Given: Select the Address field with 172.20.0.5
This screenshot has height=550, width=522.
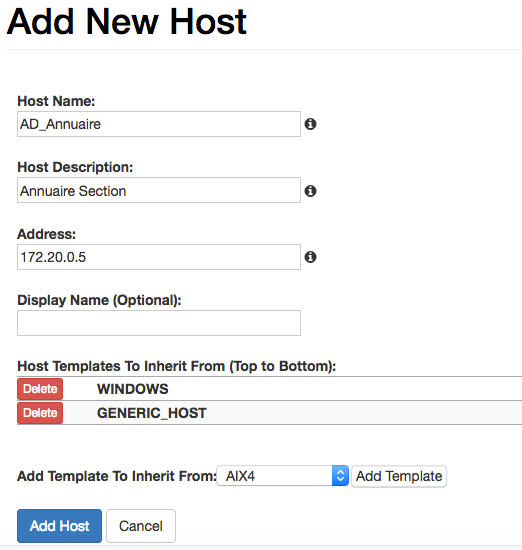Looking at the screenshot, I should point(159,257).
